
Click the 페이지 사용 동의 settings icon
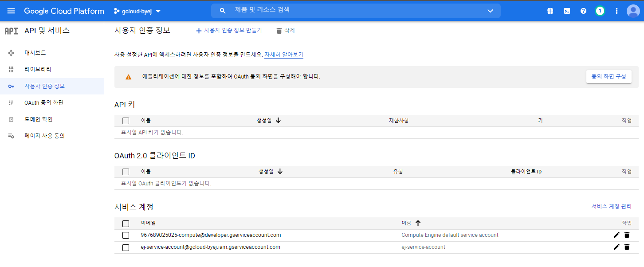click(x=11, y=136)
